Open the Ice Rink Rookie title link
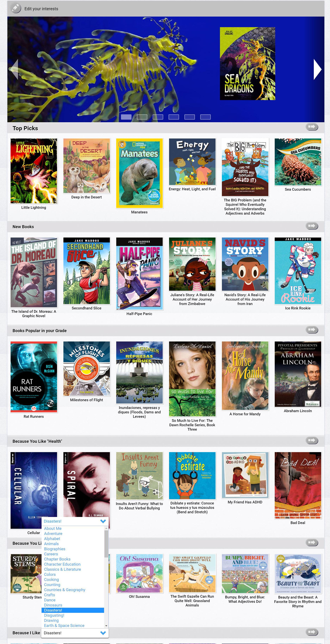Image resolution: width=330 pixels, height=644 pixels. (298, 308)
